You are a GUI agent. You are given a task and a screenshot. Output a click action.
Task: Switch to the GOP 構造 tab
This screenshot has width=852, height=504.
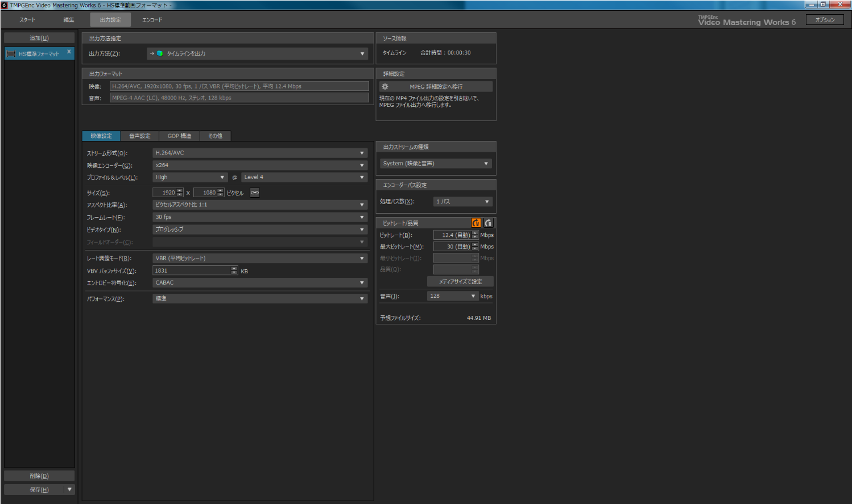tap(179, 136)
